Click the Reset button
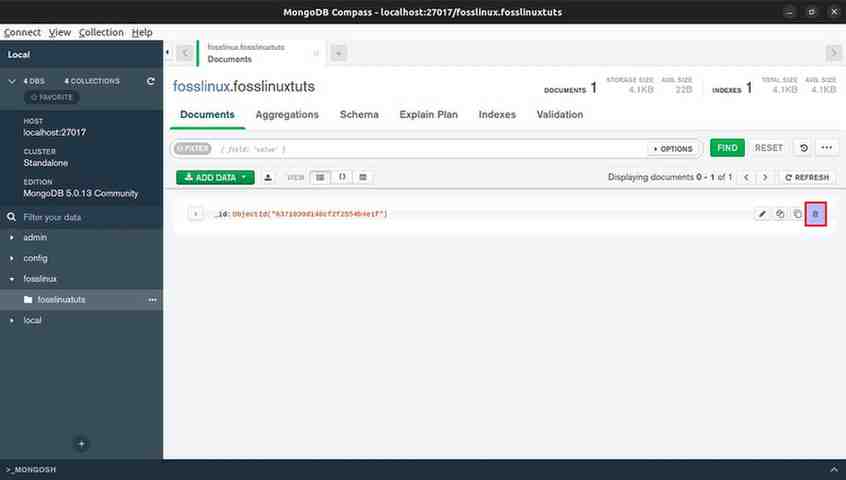 coord(768,148)
